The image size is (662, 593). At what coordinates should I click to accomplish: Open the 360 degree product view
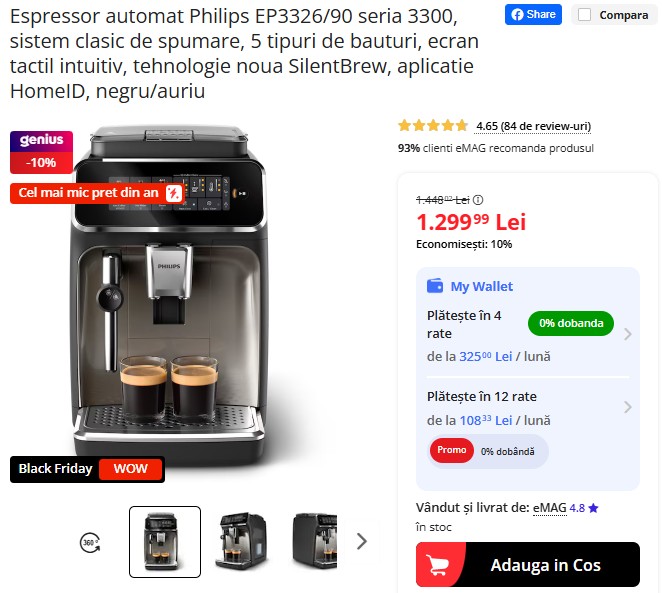click(90, 542)
